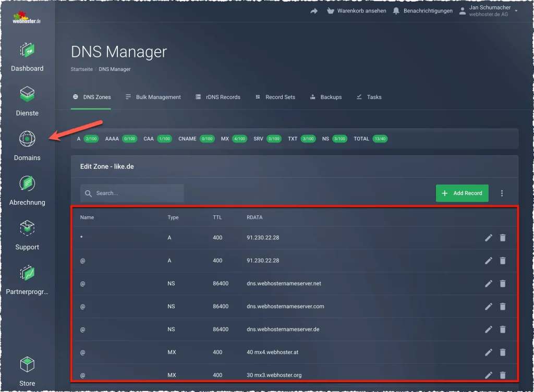Switch to the DNS Zones tab

pos(92,97)
